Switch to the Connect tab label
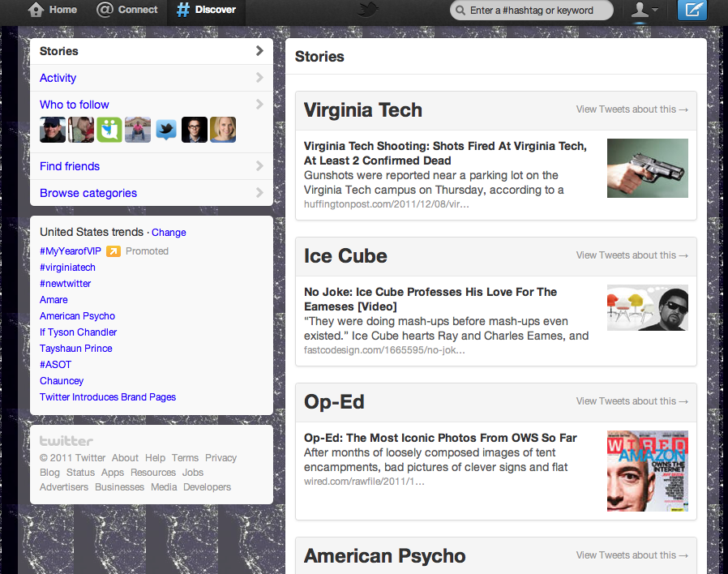728x574 pixels. point(138,9)
